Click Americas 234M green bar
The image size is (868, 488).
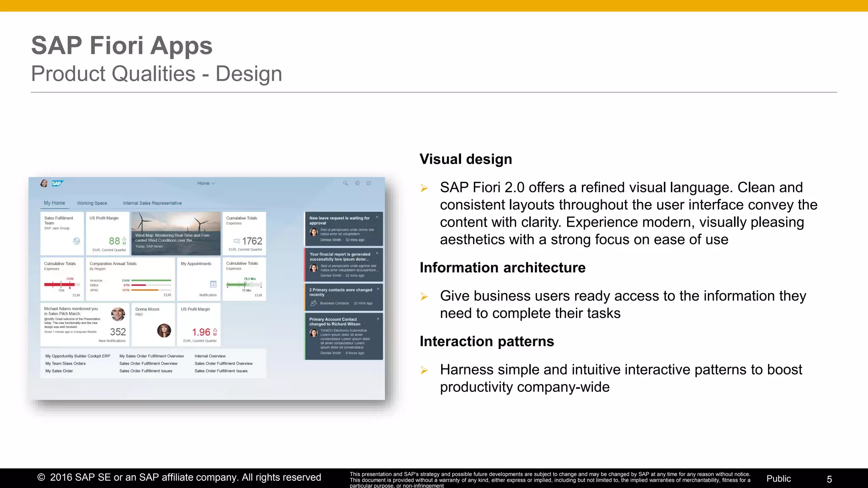coord(151,280)
